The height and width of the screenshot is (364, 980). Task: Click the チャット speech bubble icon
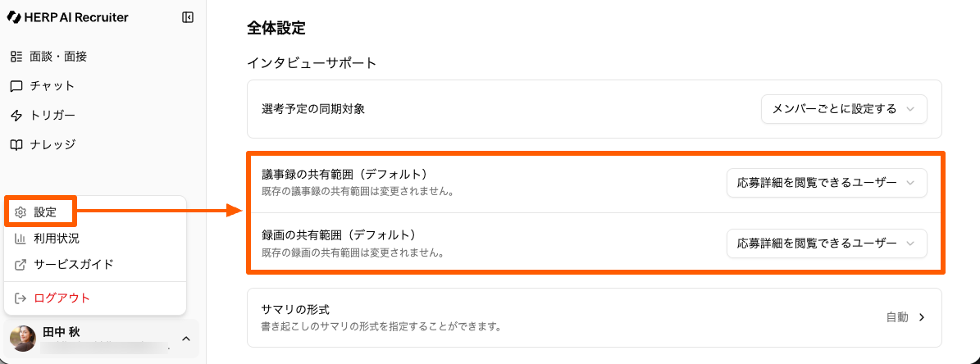pos(16,86)
